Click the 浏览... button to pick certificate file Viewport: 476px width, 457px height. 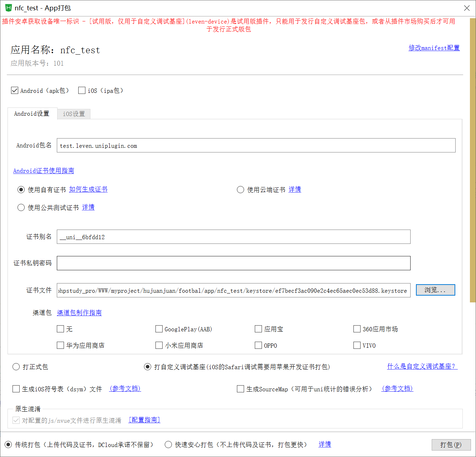pos(435,290)
